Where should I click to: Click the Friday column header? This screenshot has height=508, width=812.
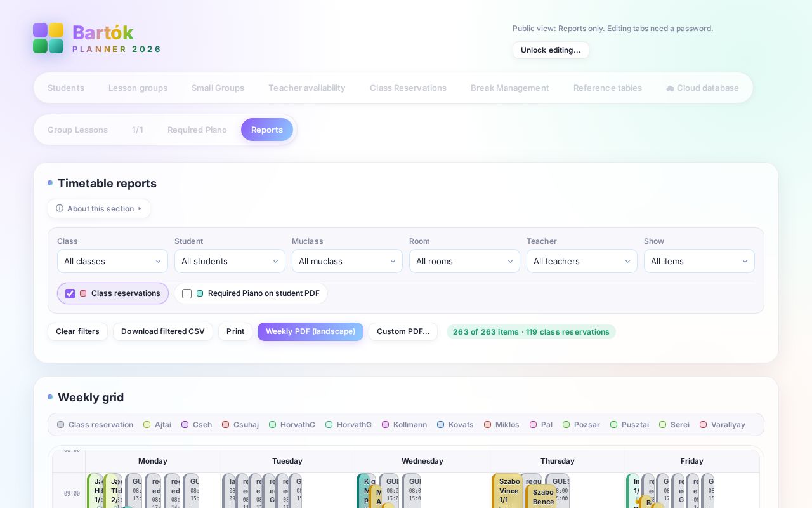pyautogui.click(x=692, y=461)
